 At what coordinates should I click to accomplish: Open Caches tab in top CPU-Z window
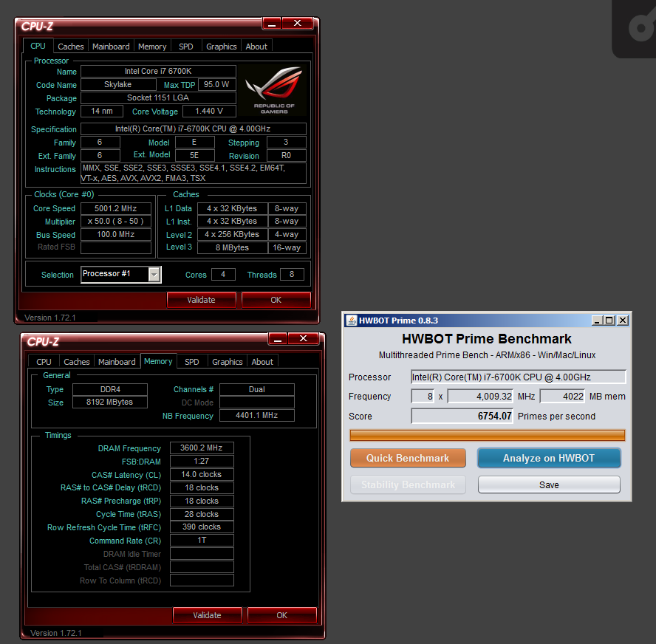[x=71, y=47]
